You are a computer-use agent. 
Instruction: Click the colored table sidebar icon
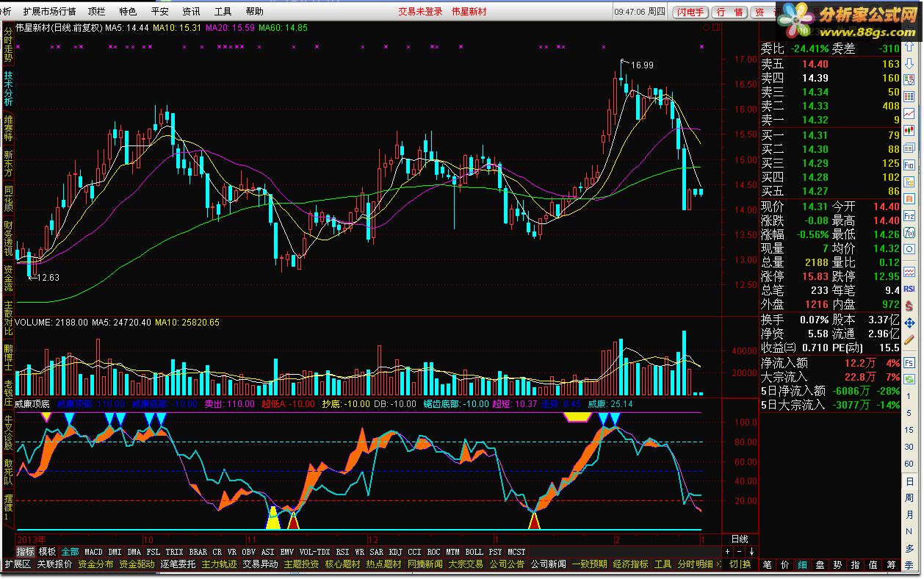pos(909,79)
